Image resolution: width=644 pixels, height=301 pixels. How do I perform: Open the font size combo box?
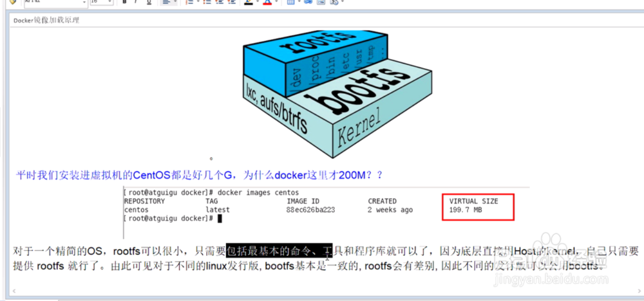click(102, 2)
